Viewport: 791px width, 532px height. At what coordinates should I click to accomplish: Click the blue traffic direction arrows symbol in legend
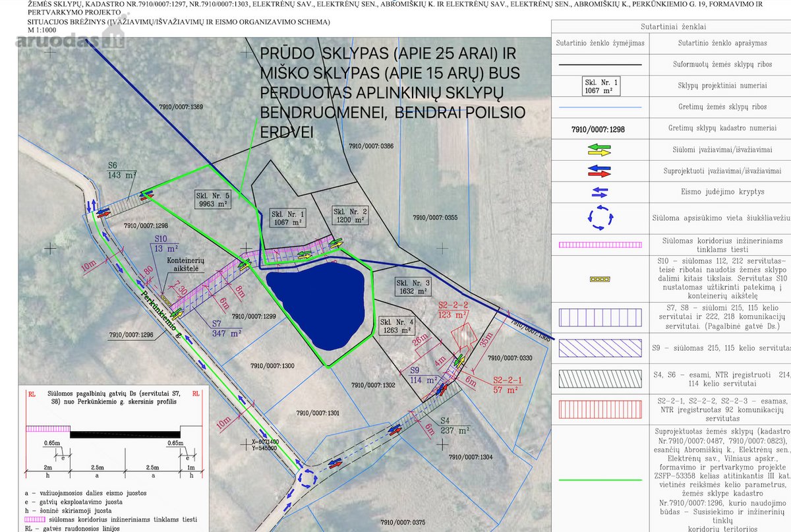(599, 192)
